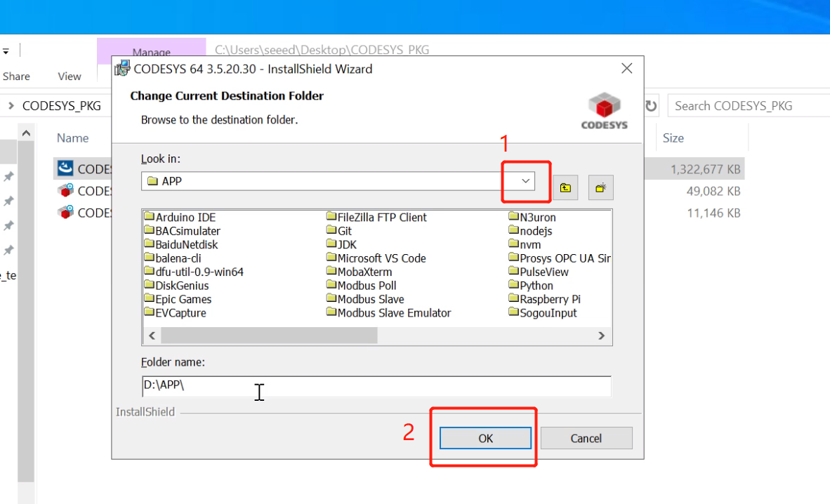Click the create new folder icon

click(601, 188)
